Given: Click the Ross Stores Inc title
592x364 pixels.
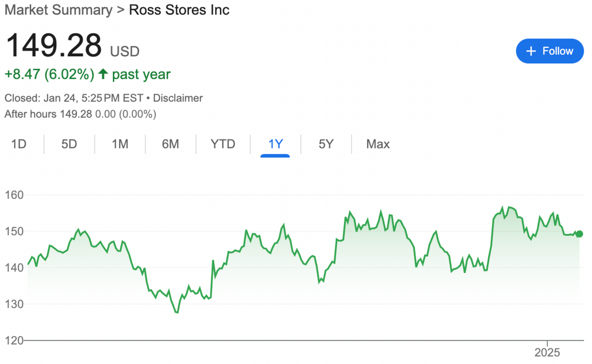Looking at the screenshot, I should point(179,10).
